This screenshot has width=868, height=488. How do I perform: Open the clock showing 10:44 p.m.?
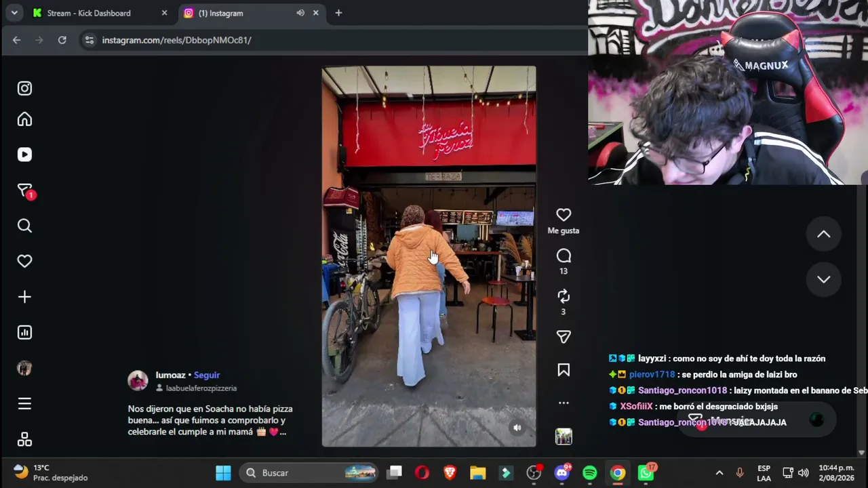pos(836,473)
